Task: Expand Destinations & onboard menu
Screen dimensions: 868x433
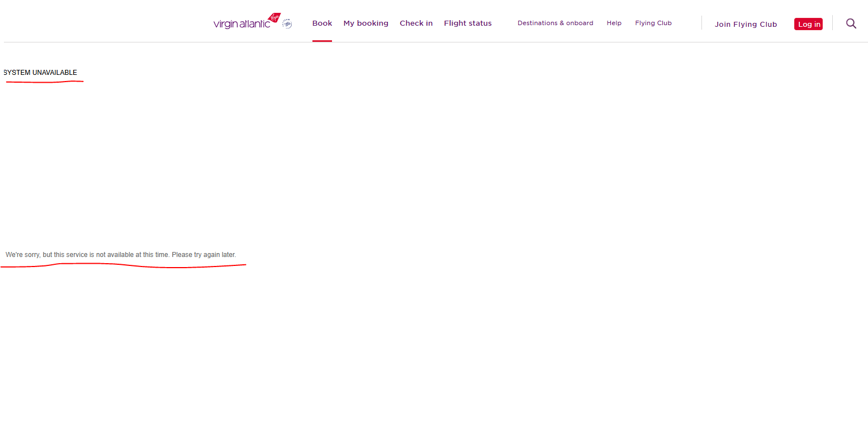Action: click(555, 23)
